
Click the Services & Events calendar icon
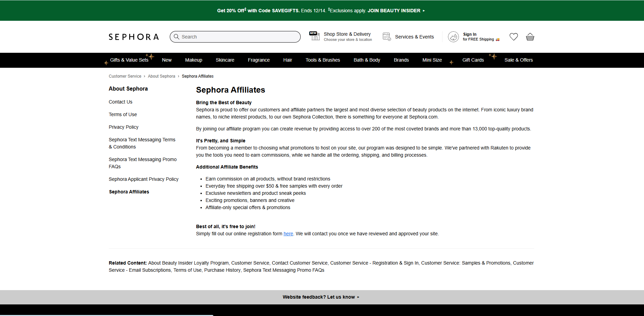[387, 37]
